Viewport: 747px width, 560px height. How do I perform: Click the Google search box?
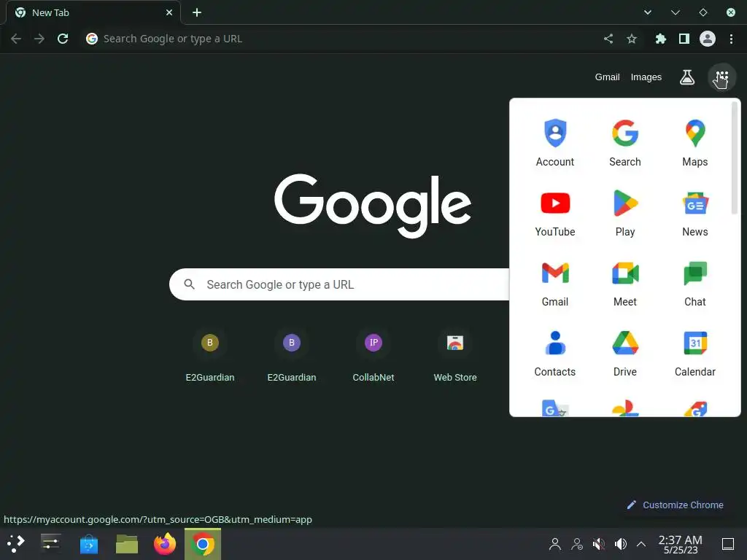click(339, 284)
